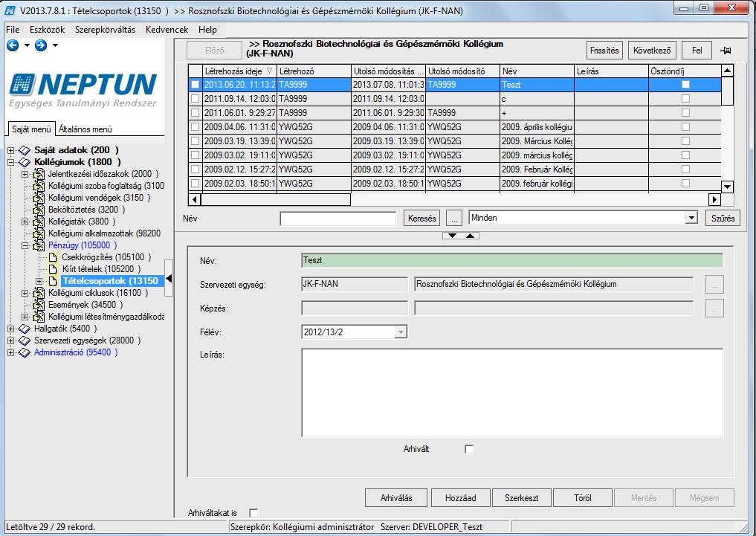Click the Neptun title bar app icon
Screen dimensions: 756x536
pyautogui.click(x=10, y=10)
